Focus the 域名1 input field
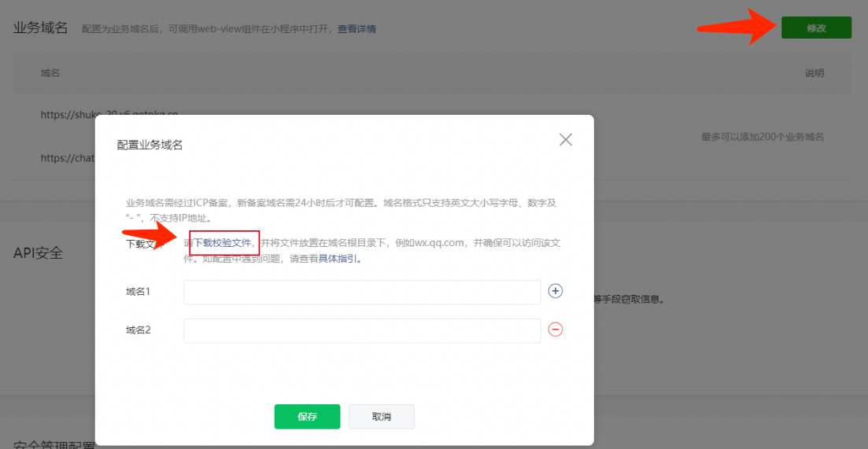Screen dimensions: 868x449 [362, 292]
